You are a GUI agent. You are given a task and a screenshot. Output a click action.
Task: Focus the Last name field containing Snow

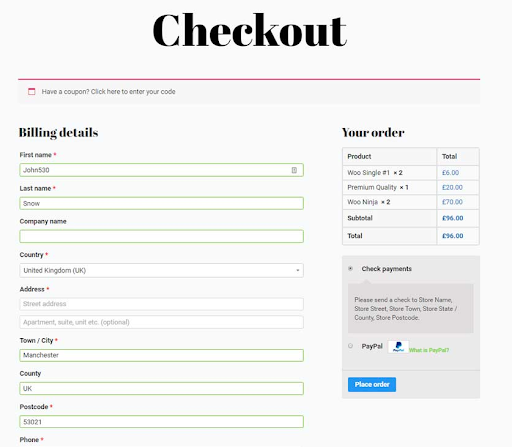161,203
